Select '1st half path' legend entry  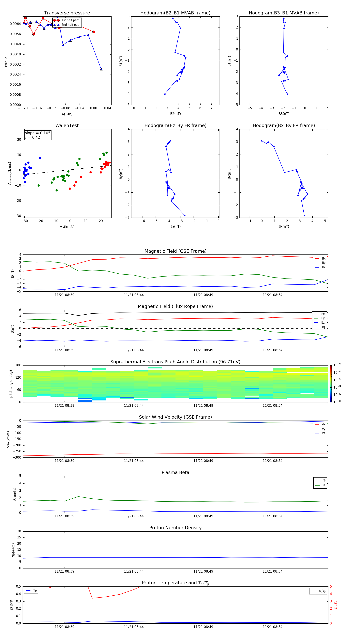pos(66,20)
